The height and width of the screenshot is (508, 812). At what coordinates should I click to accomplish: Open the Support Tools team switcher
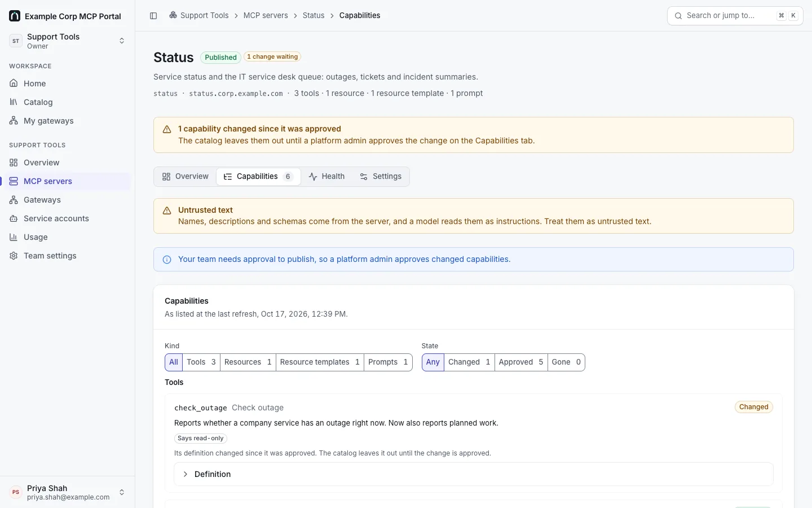[68, 41]
